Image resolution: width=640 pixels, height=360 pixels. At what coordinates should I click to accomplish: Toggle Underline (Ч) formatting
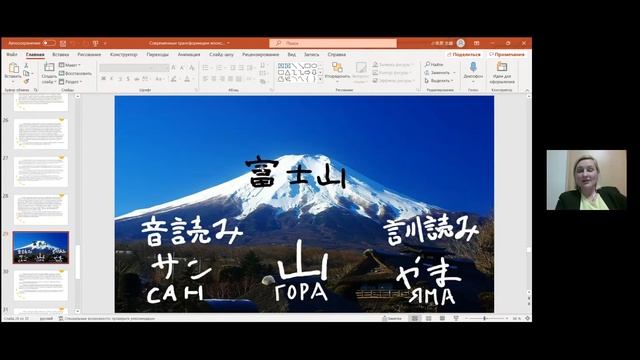coord(120,79)
